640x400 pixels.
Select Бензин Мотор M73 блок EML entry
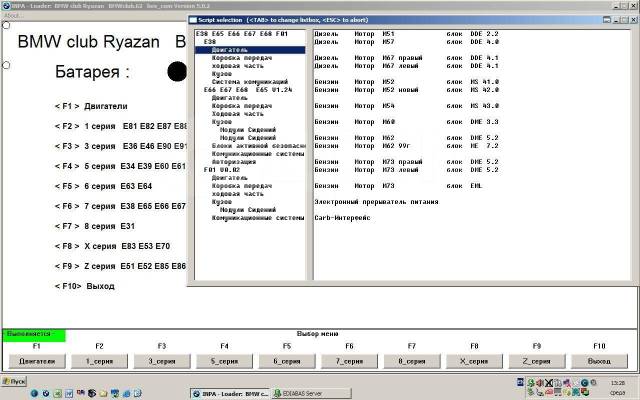(x=398, y=186)
